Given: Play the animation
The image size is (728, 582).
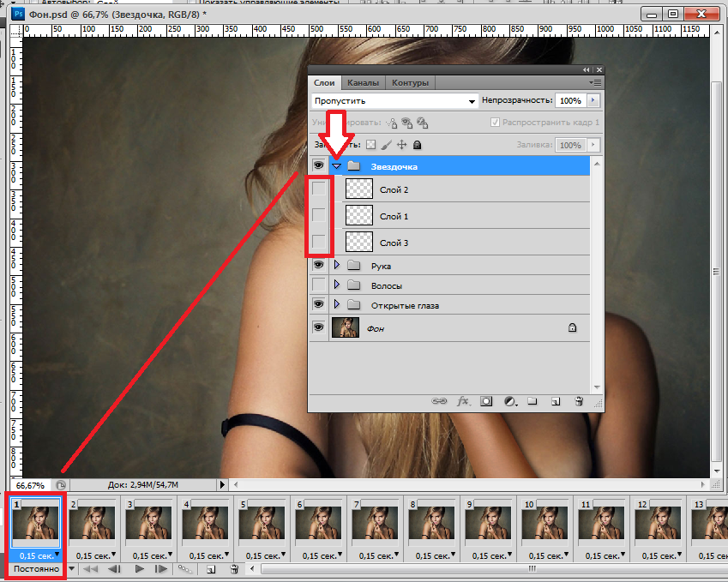Looking at the screenshot, I should click(x=139, y=568).
